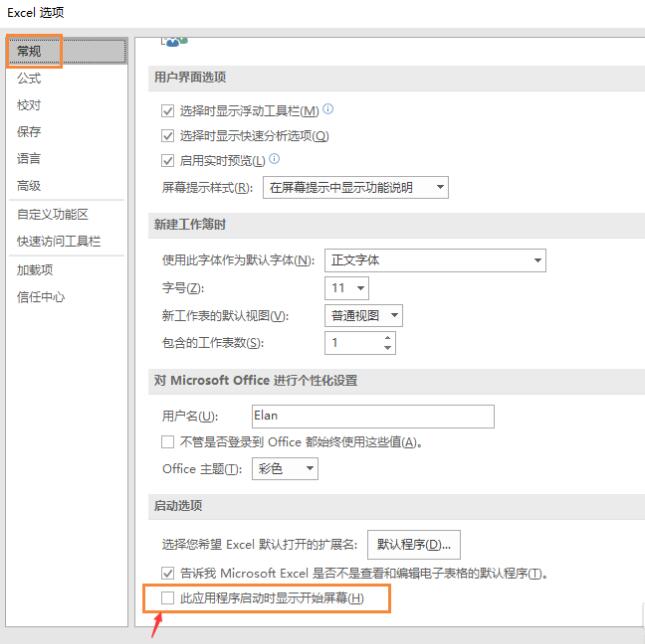645x644 pixels.
Task: Uncheck 告诉我 Microsoft Excel 默认程序 option
Action: tap(167, 573)
